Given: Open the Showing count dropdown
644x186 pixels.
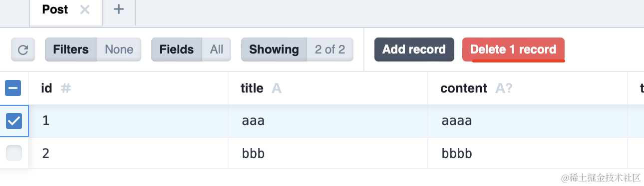Looking at the screenshot, I should [x=297, y=49].
